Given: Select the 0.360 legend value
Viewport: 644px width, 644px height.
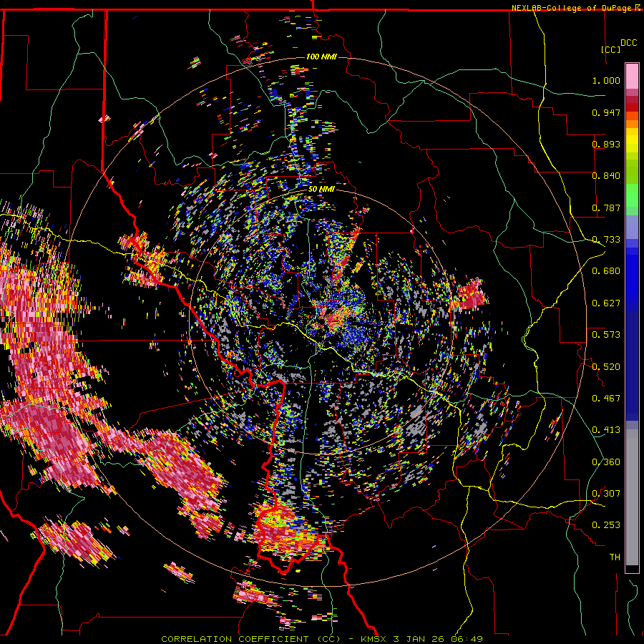Looking at the screenshot, I should pyautogui.click(x=606, y=462).
